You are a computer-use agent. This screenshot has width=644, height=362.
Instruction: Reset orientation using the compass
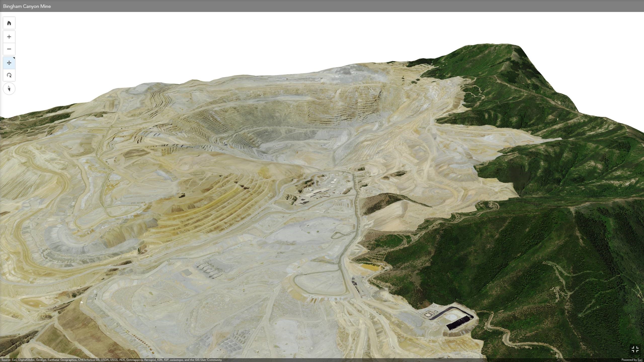[x=9, y=89]
